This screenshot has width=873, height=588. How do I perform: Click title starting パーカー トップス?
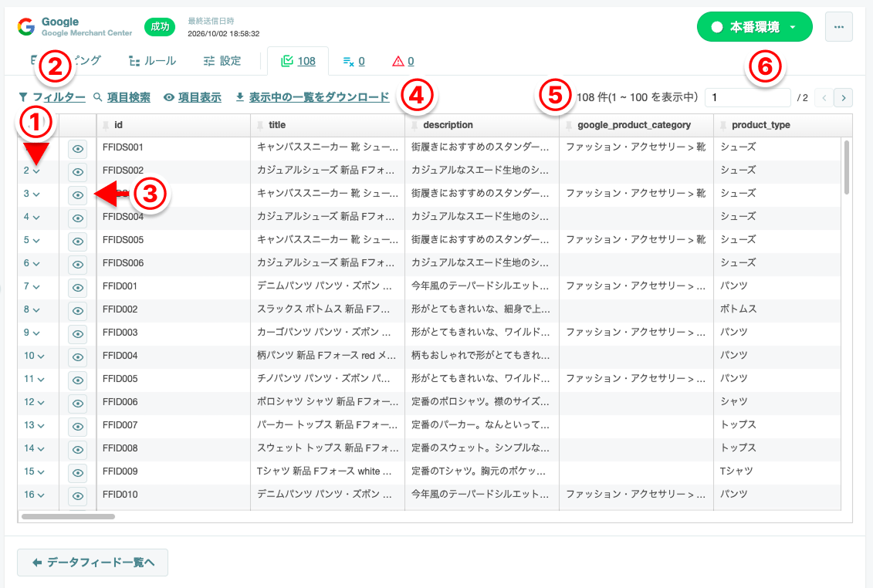(x=327, y=425)
